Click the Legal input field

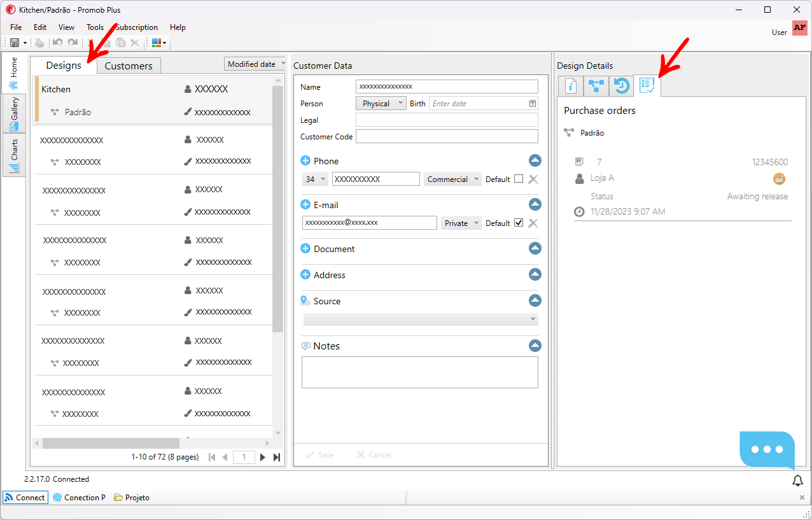coord(447,120)
